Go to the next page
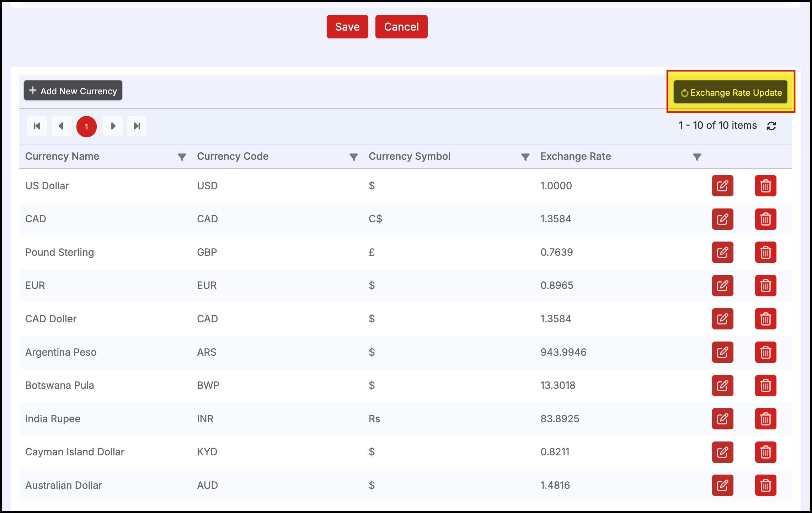This screenshot has height=513, width=812. tap(113, 126)
